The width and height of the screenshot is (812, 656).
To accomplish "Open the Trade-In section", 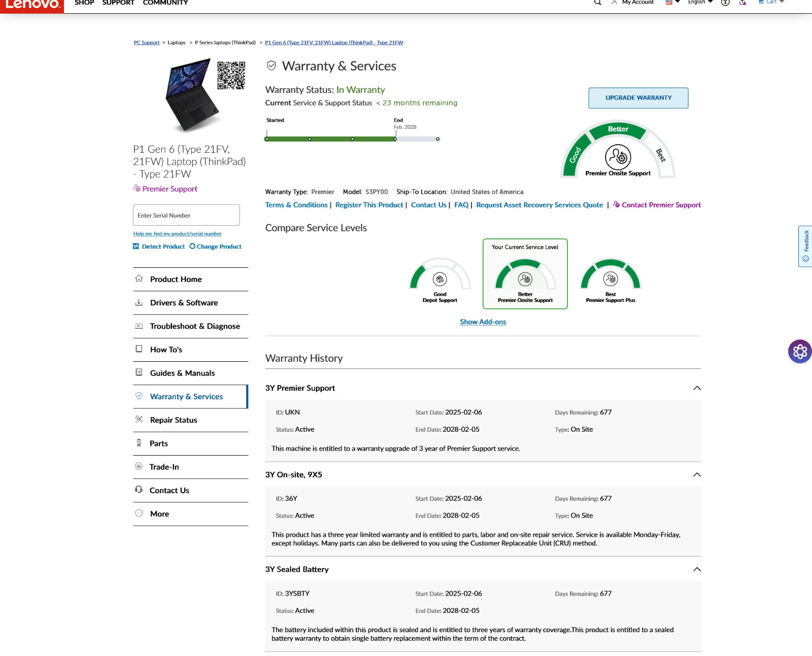I will pyautogui.click(x=190, y=467).
